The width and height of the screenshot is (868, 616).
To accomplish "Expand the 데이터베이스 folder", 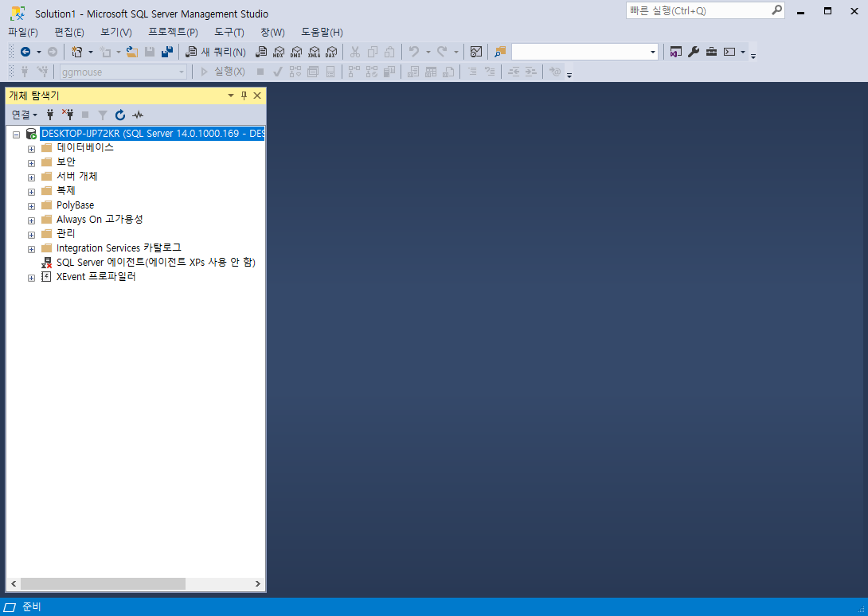I will click(x=32, y=149).
